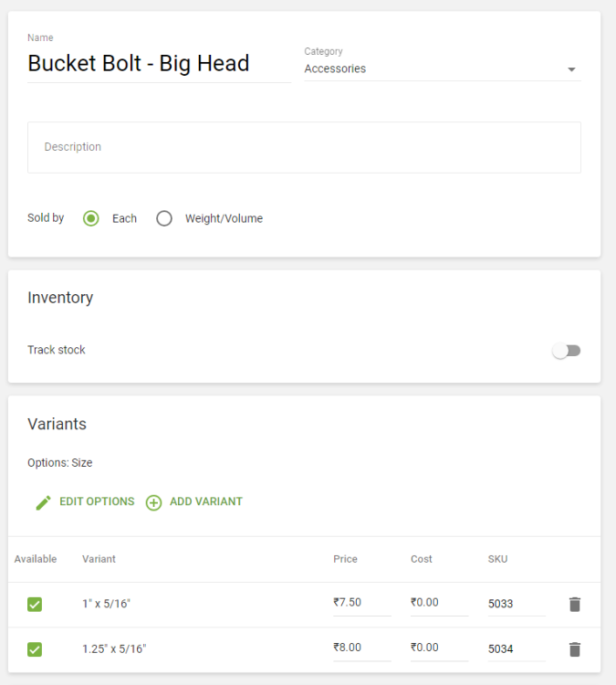
Task: Click the cost field for the 1" x 5/16" variant
Action: [x=438, y=603]
